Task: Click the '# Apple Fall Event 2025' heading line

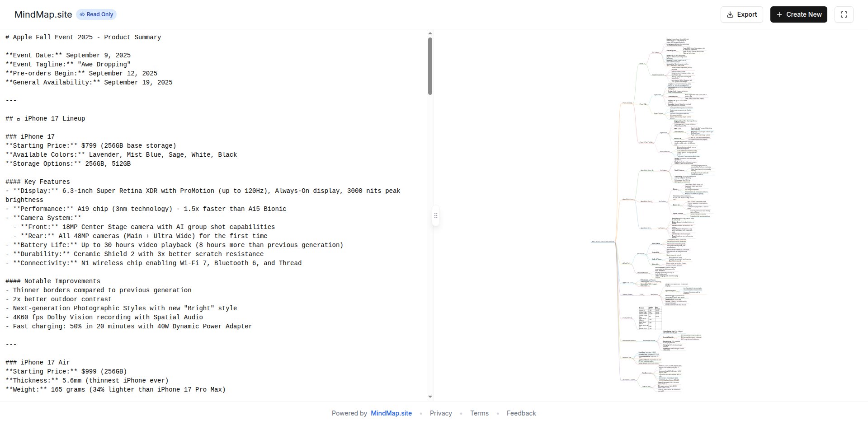Action: (83, 37)
